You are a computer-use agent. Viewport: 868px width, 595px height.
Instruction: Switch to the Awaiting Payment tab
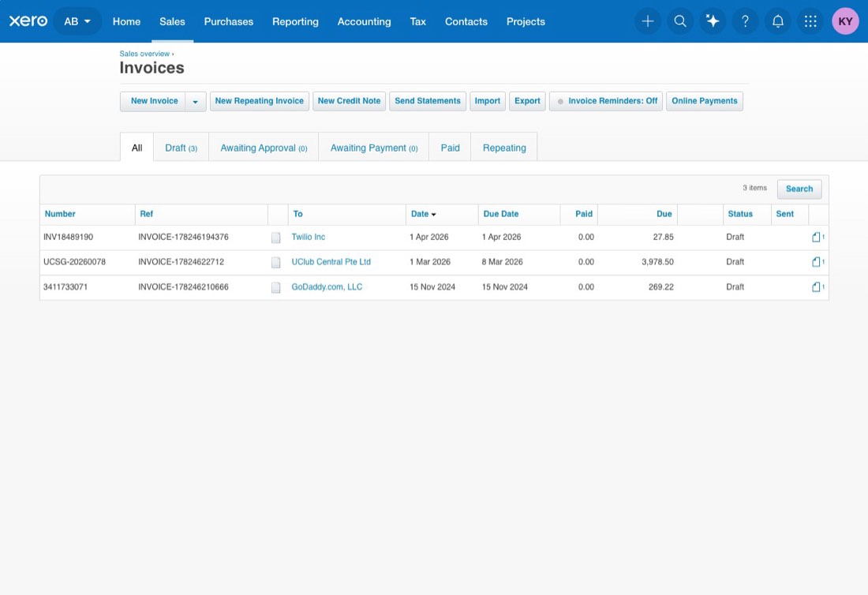[374, 148]
